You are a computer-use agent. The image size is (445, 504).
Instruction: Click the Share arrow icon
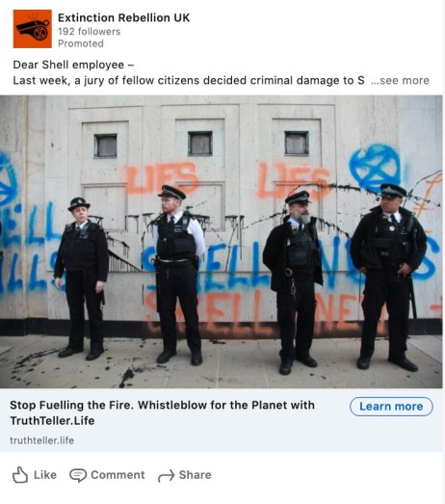(166, 475)
